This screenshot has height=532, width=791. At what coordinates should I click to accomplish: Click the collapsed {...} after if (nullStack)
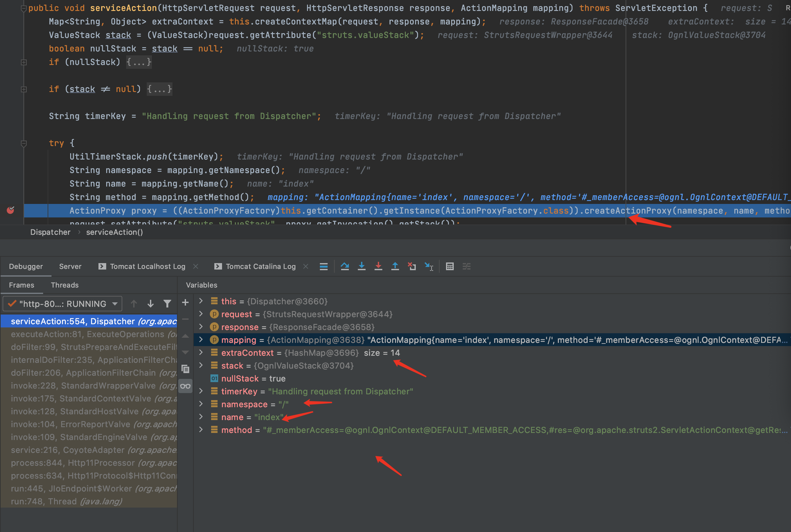point(139,62)
